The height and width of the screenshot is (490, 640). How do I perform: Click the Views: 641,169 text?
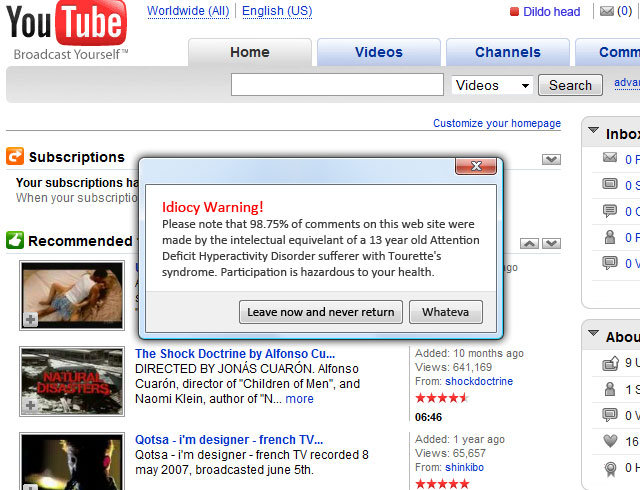pos(453,368)
